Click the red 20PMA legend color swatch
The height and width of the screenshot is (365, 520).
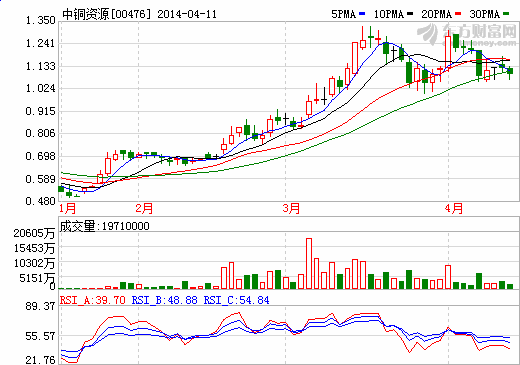tap(458, 14)
